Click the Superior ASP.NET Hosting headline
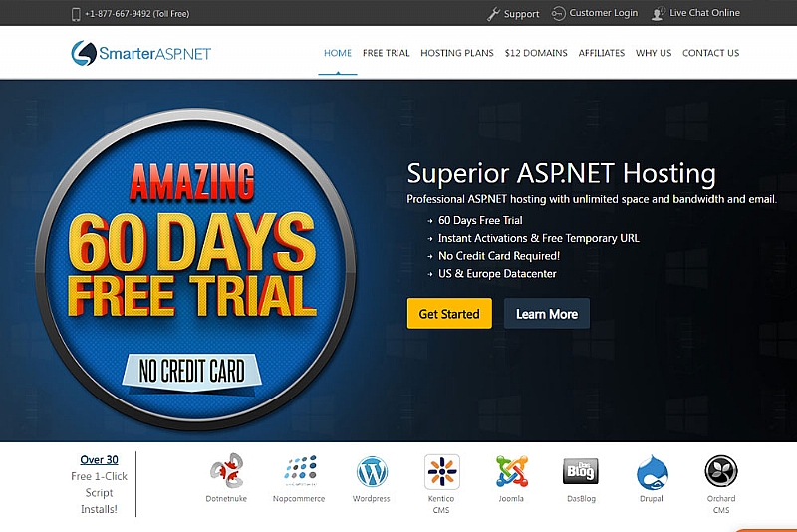 [x=561, y=173]
